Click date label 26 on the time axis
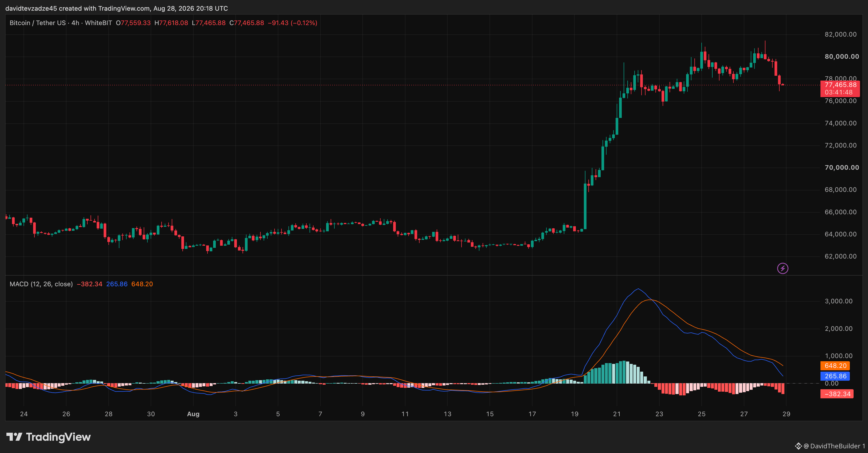The width and height of the screenshot is (868, 453). pyautogui.click(x=67, y=414)
